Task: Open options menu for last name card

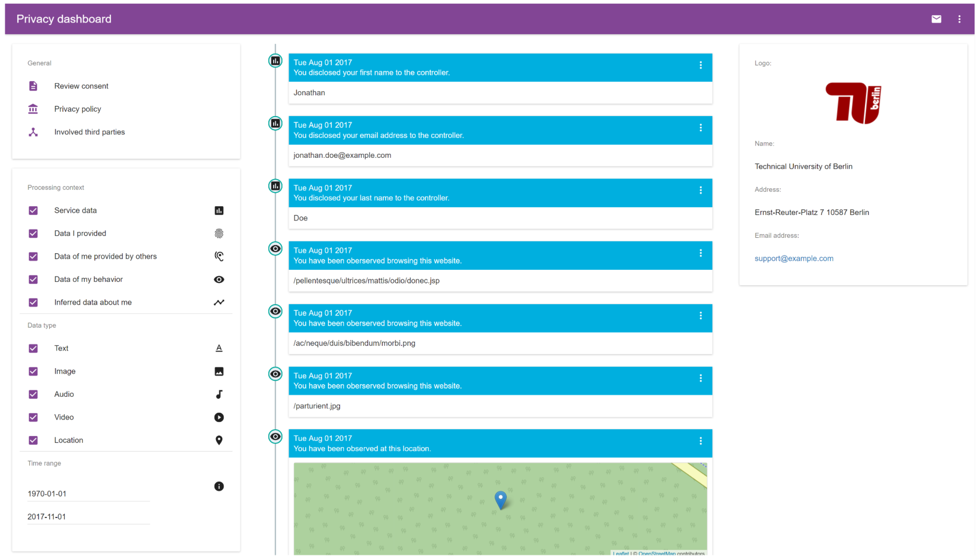Action: click(700, 190)
